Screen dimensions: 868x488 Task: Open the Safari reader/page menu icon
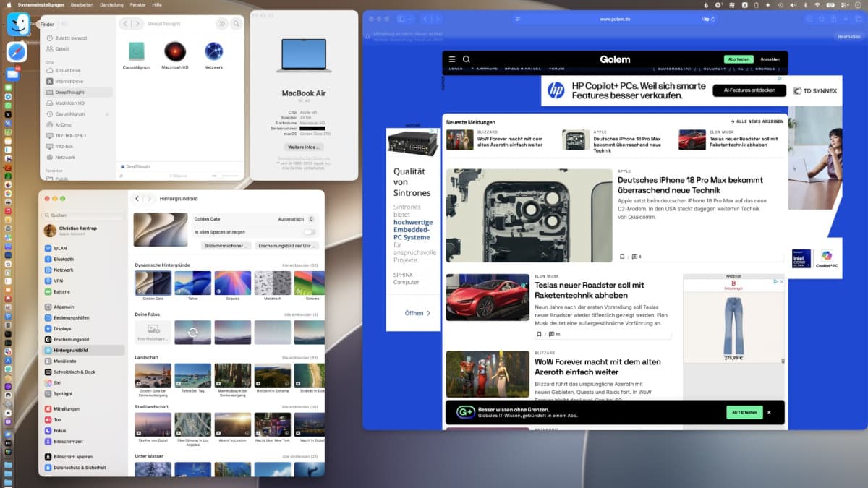(x=518, y=19)
